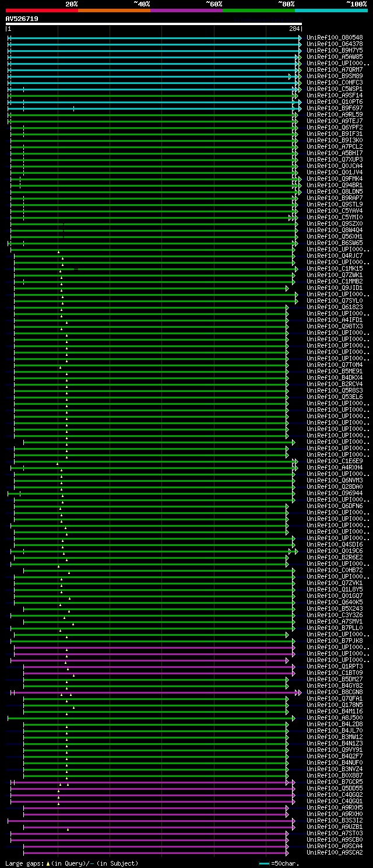Select the UniRef100_B5X243 label
Image resolution: width=373 pixels, height=868 pixels.
335,609
